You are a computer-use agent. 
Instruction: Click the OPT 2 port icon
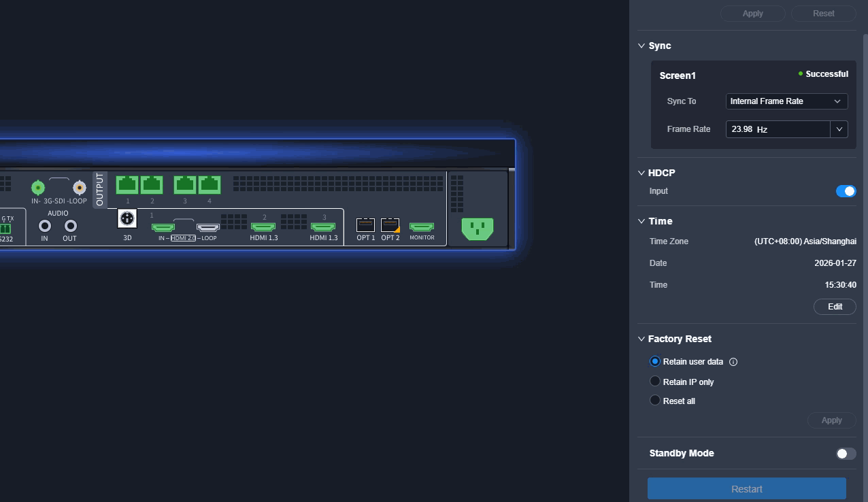click(x=390, y=225)
